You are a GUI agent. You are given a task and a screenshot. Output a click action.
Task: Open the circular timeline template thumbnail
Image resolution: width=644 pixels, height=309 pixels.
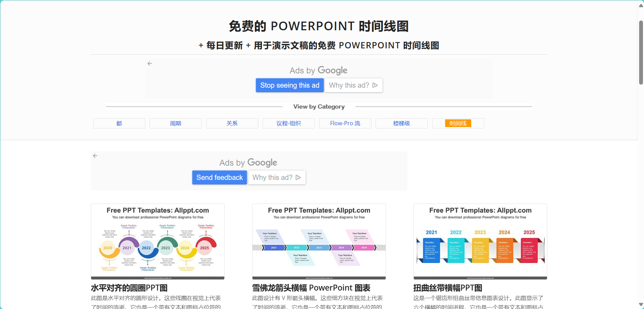click(158, 241)
